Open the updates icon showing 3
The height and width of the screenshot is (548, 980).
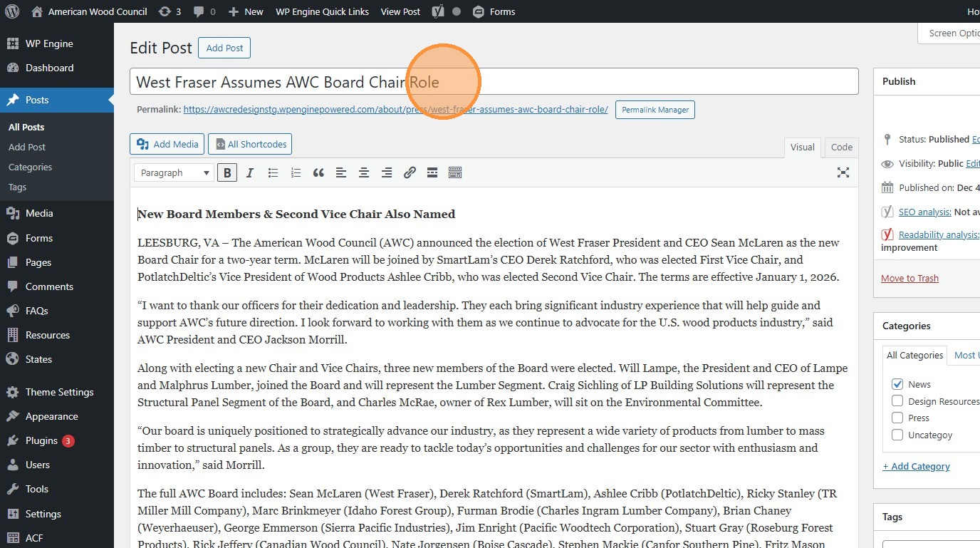170,11
